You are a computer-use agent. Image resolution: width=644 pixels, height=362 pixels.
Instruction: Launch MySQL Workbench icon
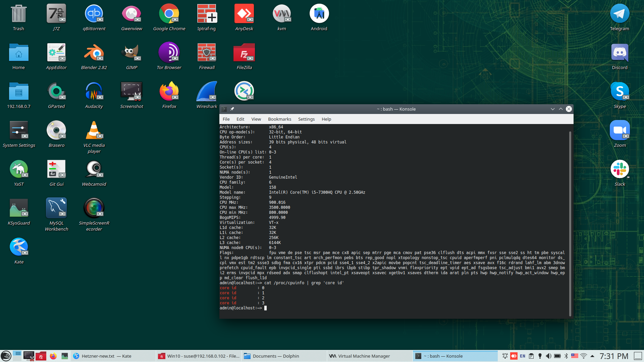point(56,208)
